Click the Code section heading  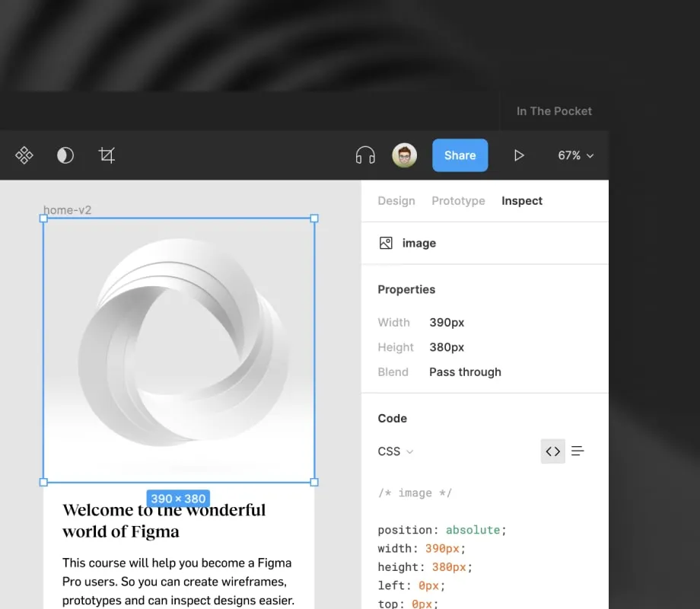(x=393, y=419)
